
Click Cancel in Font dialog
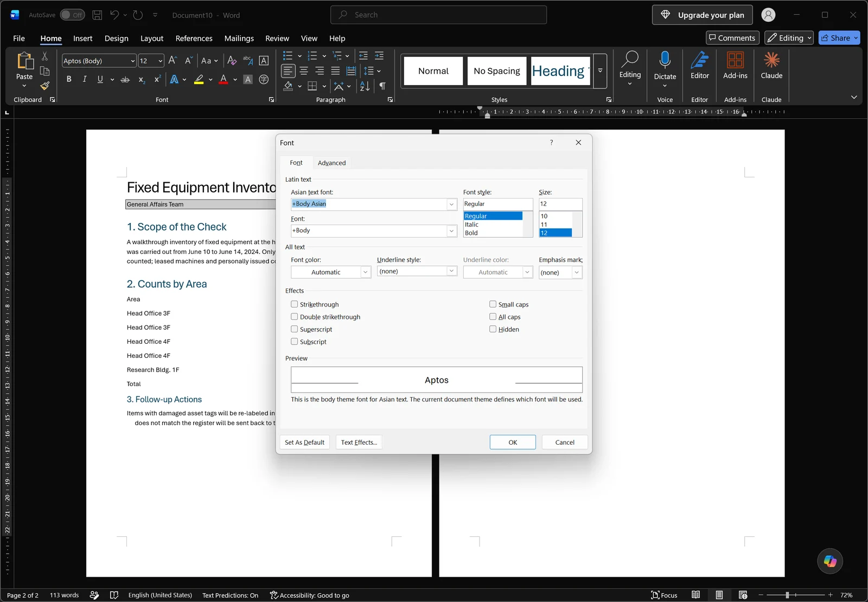pos(565,443)
